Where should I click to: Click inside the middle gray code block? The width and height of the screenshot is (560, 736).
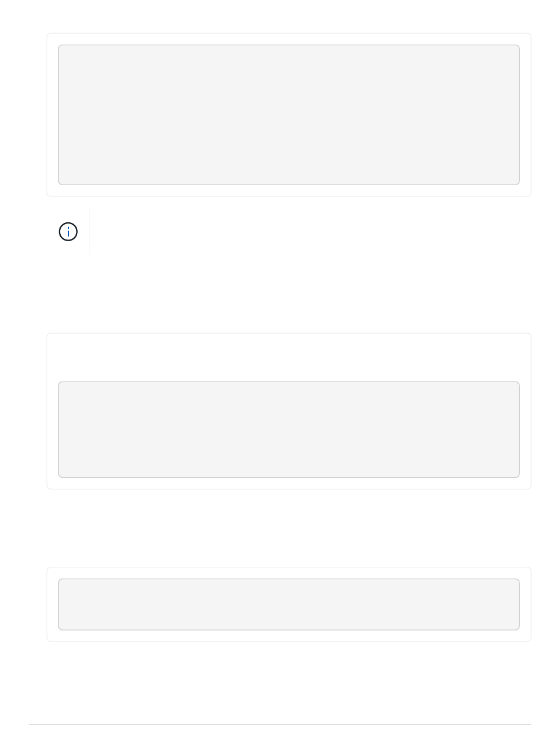click(289, 429)
